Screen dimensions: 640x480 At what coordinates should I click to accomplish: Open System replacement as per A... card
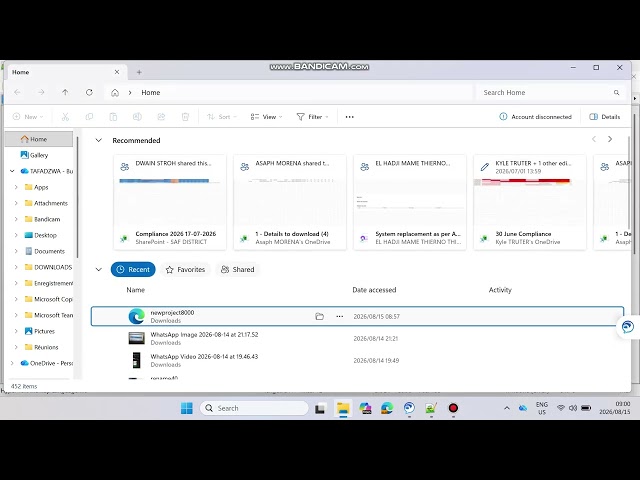tap(410, 202)
